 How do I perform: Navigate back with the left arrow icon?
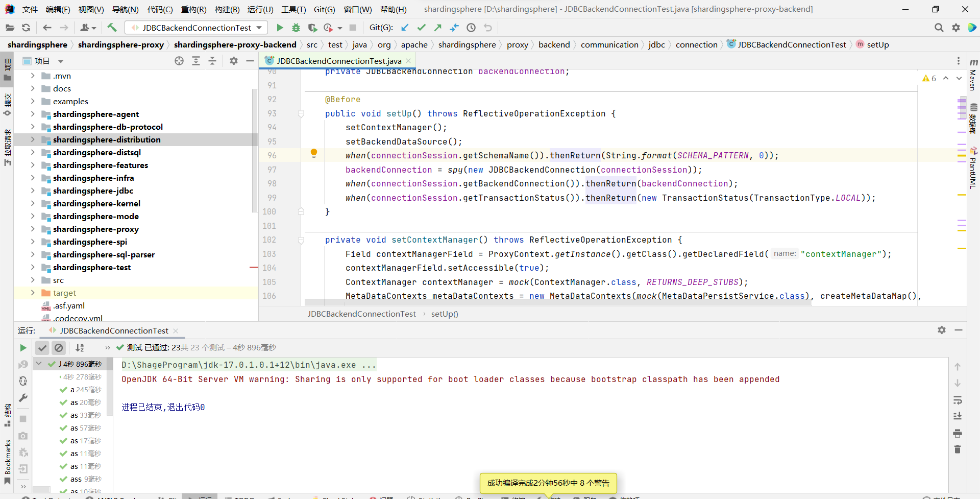click(x=47, y=28)
